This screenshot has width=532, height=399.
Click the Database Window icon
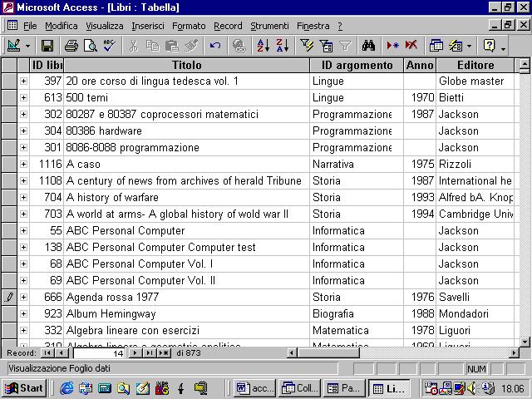click(x=436, y=46)
